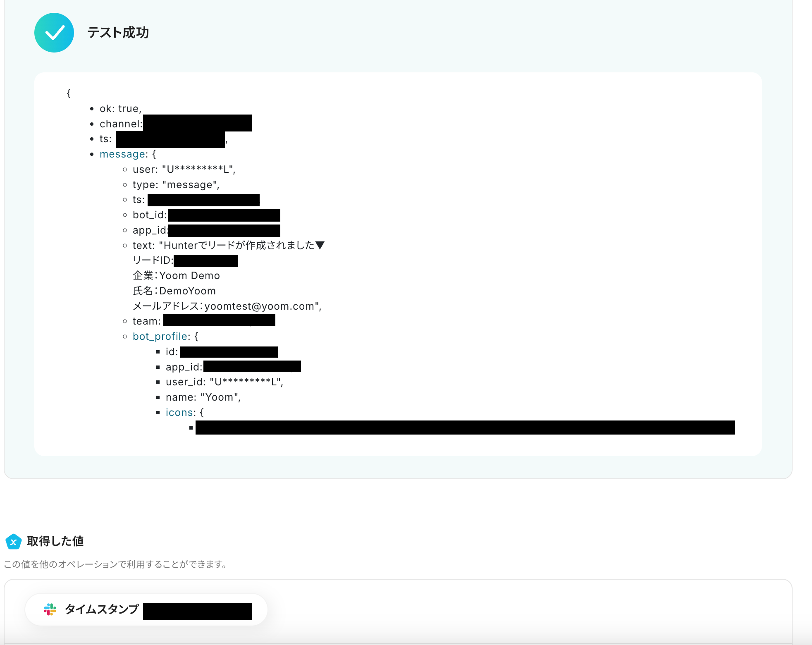This screenshot has height=645, width=812.
Task: Click the 'channel:' key label
Action: 121,124
